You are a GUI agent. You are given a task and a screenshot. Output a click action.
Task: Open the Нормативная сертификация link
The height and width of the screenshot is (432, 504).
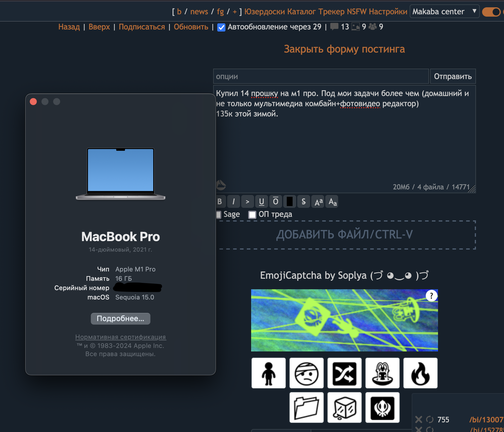(121, 337)
